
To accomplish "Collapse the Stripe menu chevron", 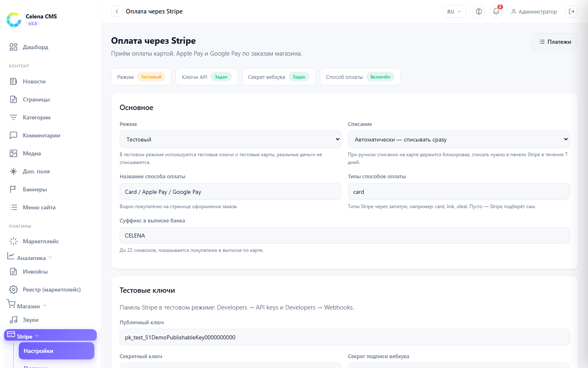I will [37, 336].
